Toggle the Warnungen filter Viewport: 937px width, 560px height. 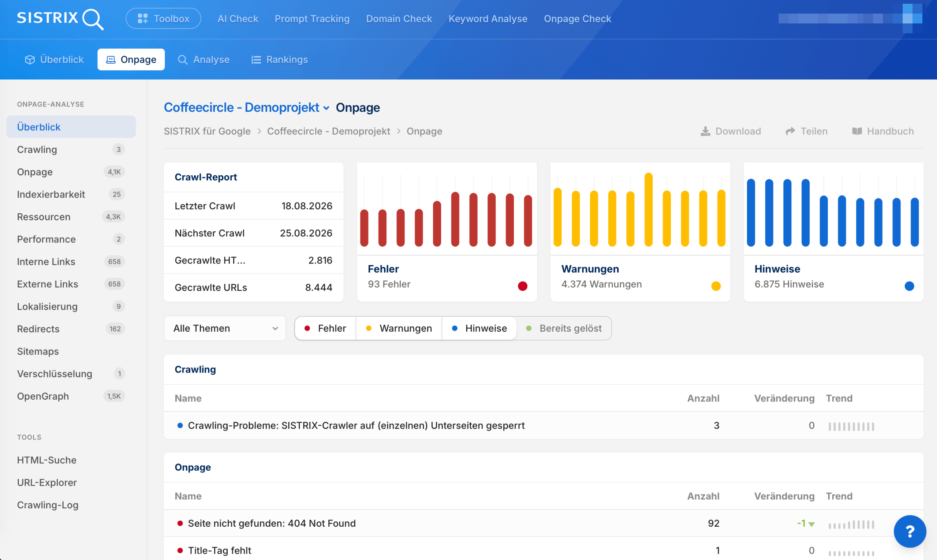pyautogui.click(x=399, y=328)
